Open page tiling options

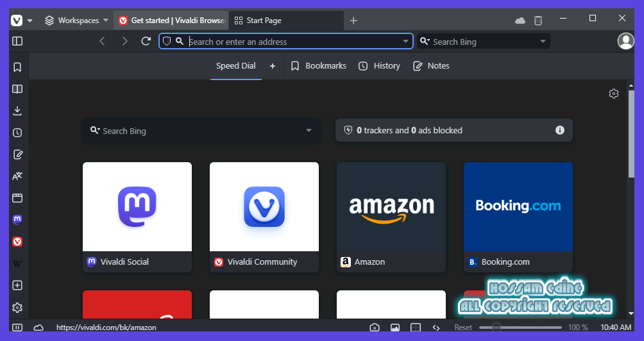coord(416,328)
